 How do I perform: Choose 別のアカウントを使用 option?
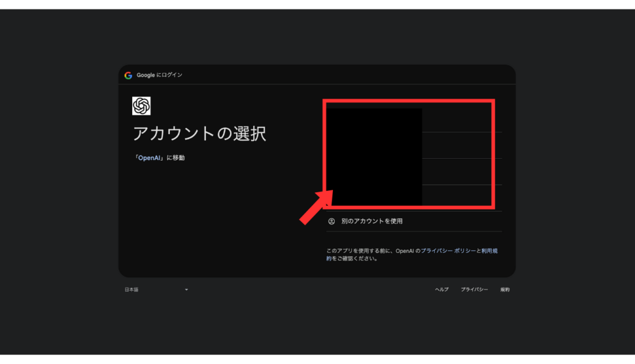coord(414,221)
